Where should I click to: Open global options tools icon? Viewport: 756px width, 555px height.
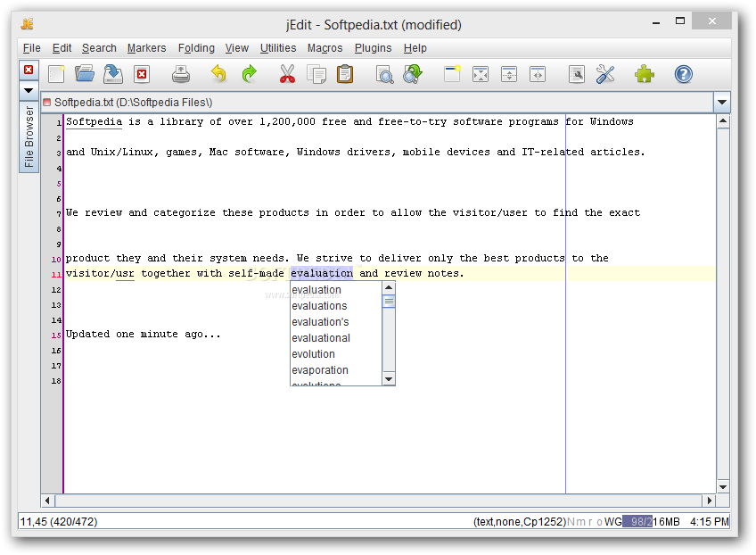605,74
